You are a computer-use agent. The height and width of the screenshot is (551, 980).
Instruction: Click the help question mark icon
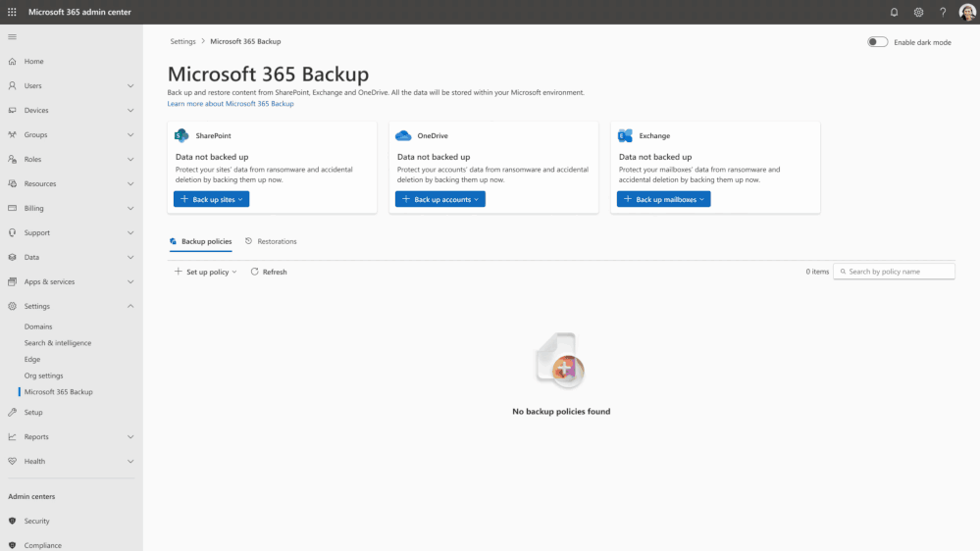tap(943, 12)
